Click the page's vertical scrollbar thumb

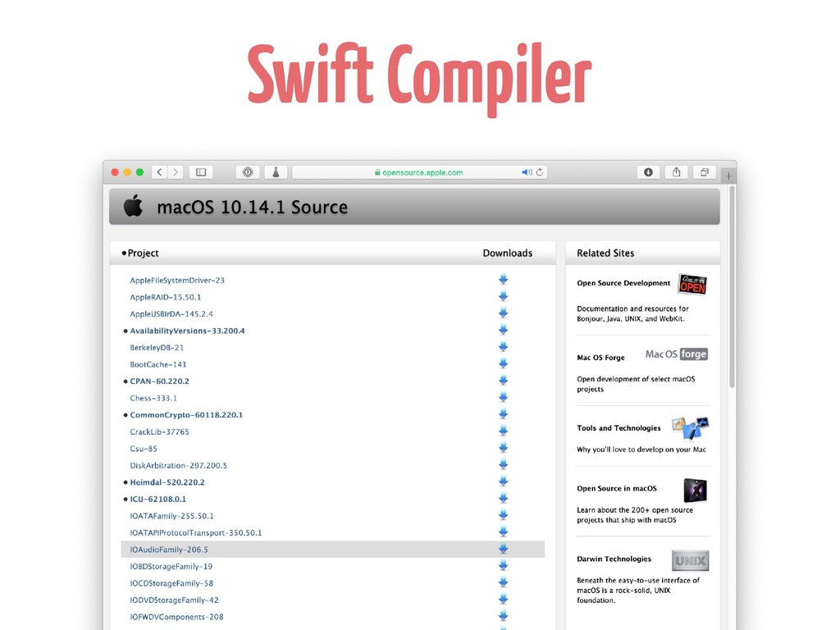[x=732, y=286]
